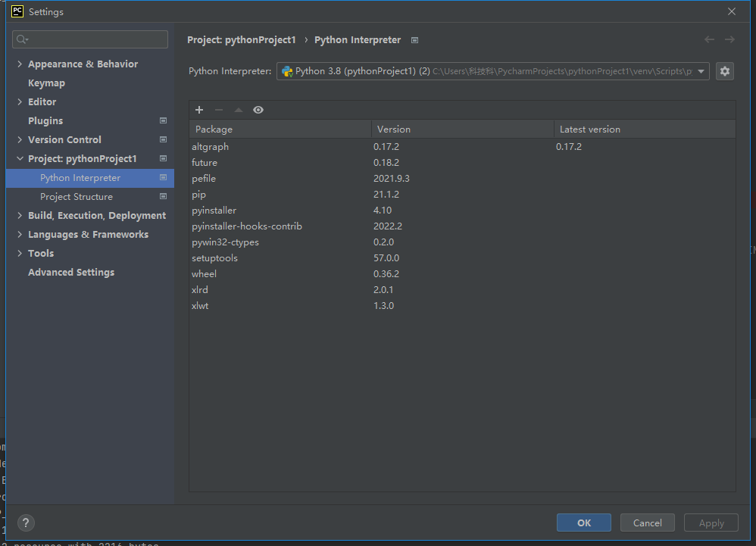Screen dimensions: 756x546
Task: Select the wheel package row
Action: (x=462, y=273)
